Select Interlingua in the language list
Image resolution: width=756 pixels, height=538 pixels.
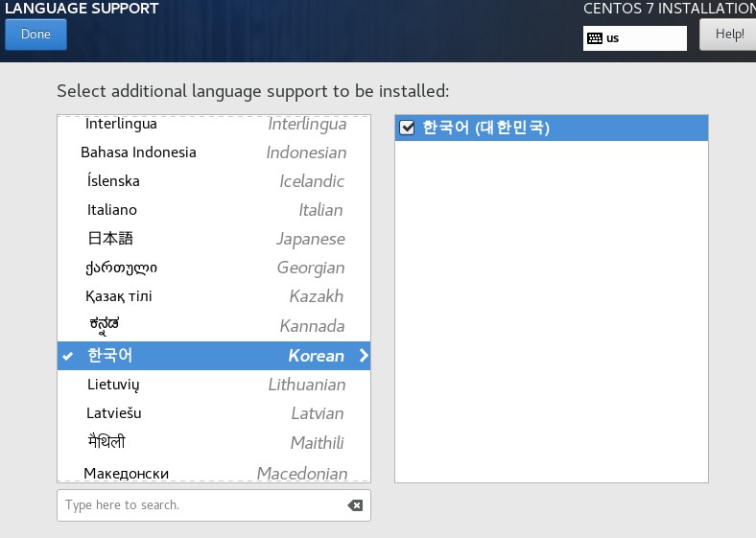click(214, 124)
